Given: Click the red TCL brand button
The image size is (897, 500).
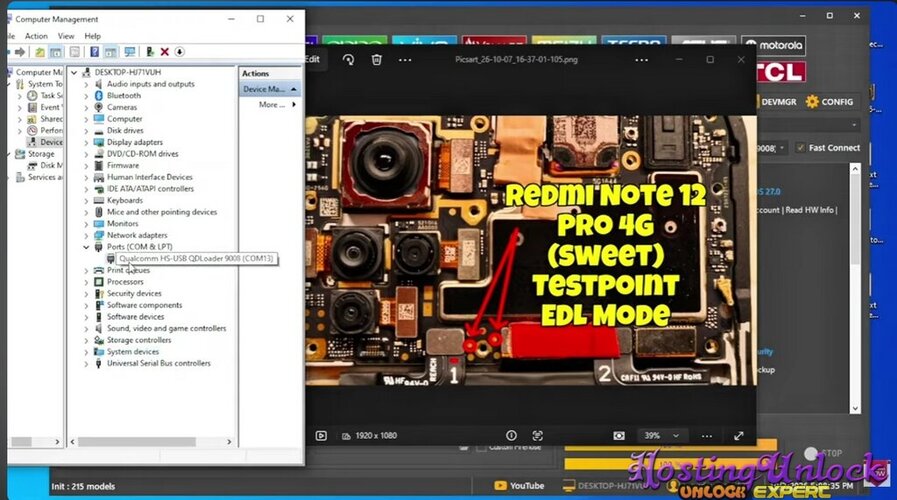Looking at the screenshot, I should point(781,72).
